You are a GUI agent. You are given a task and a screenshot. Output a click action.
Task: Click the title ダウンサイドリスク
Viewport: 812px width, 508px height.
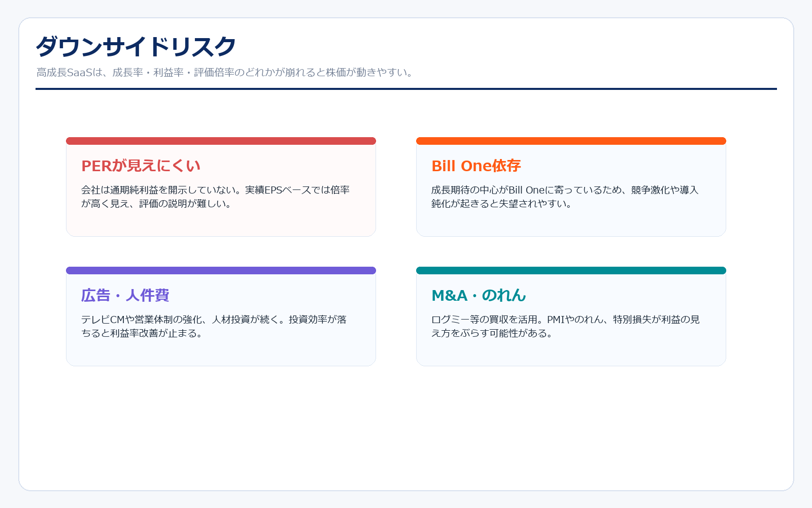[x=136, y=47]
